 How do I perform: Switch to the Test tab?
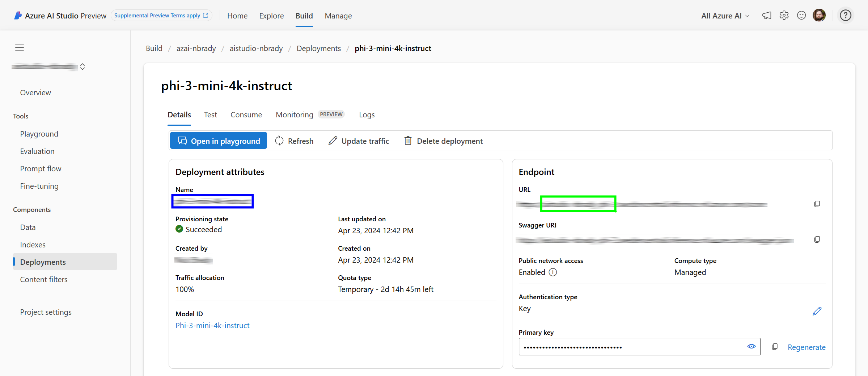pyautogui.click(x=210, y=114)
